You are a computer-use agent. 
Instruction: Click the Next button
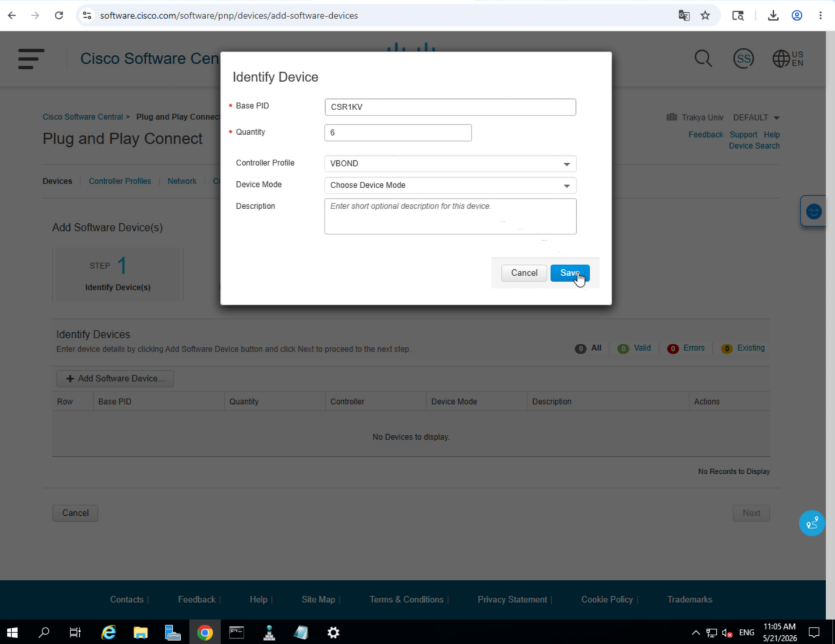coord(751,513)
